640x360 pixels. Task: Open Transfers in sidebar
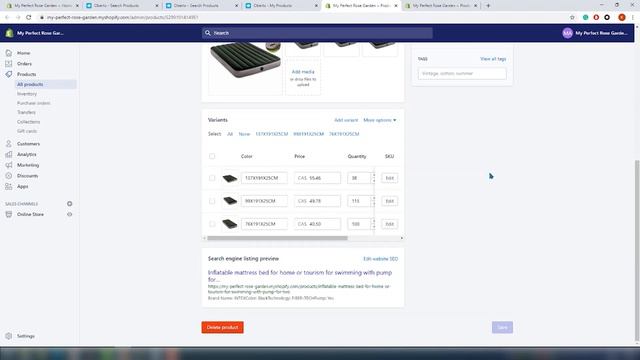coord(26,112)
